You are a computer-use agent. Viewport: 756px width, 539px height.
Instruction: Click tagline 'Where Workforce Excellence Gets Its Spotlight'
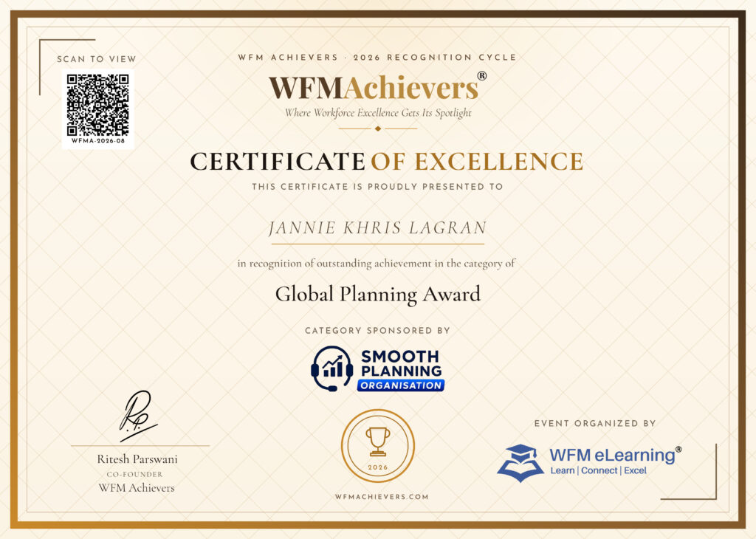[x=378, y=113]
